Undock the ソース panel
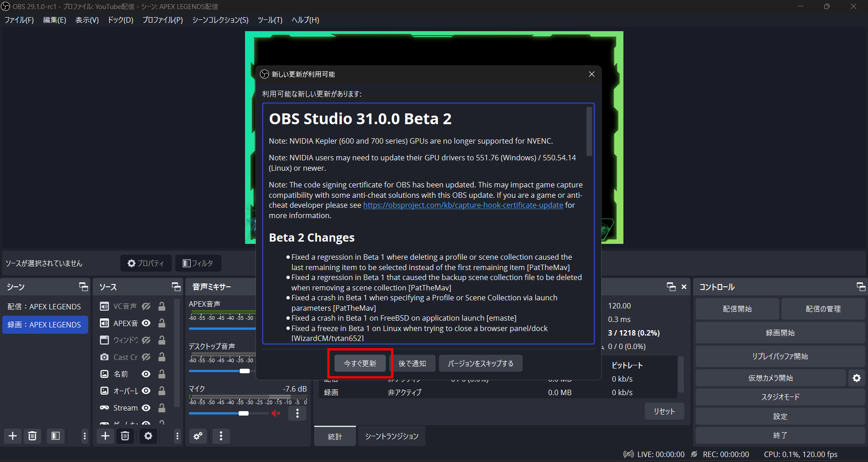Screen dimensions: 868x462 176,286
